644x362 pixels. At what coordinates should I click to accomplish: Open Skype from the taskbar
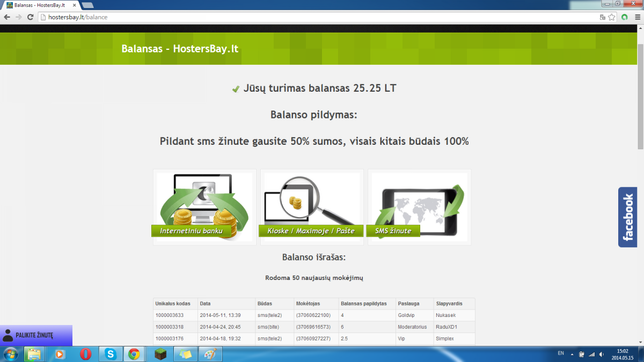tap(111, 354)
